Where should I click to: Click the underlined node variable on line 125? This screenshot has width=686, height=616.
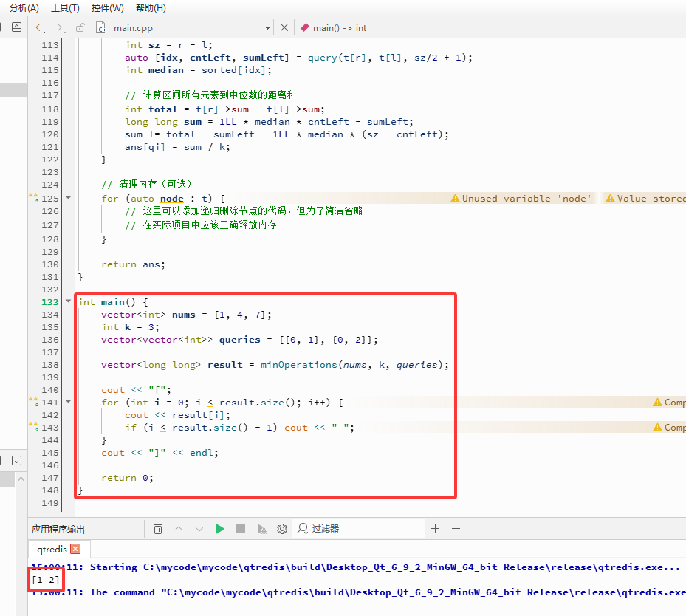171,199
